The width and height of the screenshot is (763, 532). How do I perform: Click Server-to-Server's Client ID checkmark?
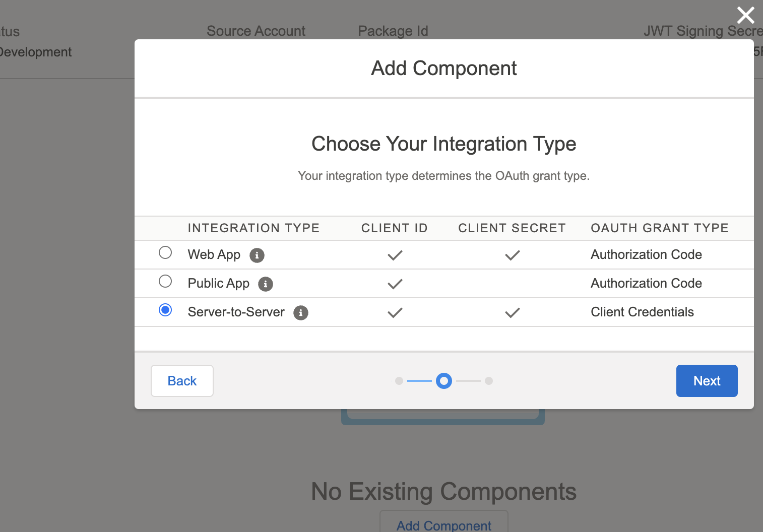395,313
